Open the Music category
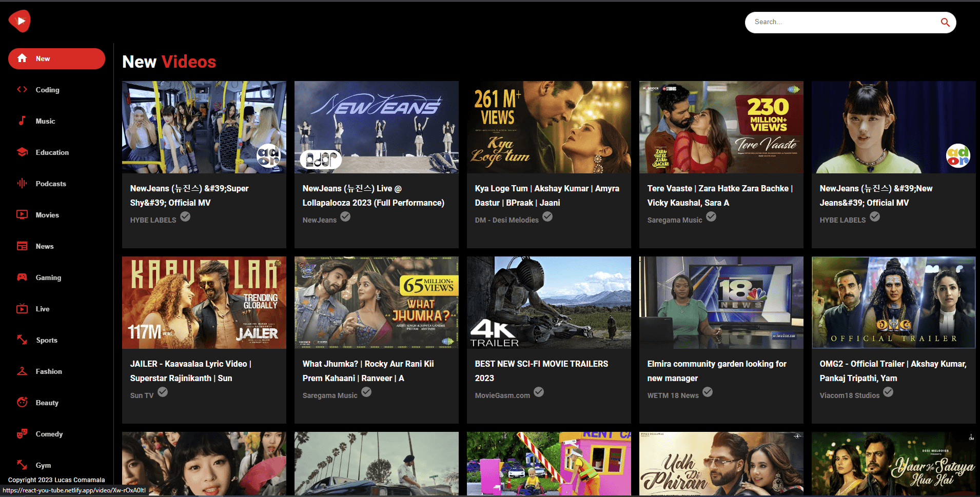 45,121
